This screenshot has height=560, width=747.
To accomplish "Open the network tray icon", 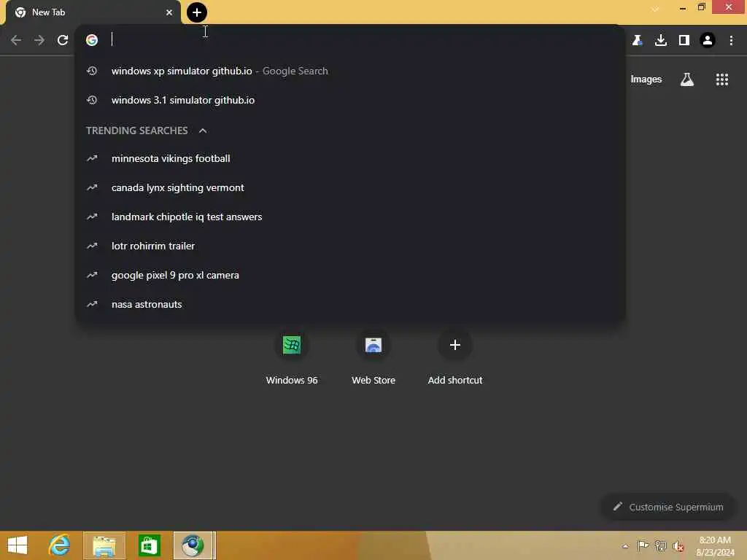I will [660, 545].
